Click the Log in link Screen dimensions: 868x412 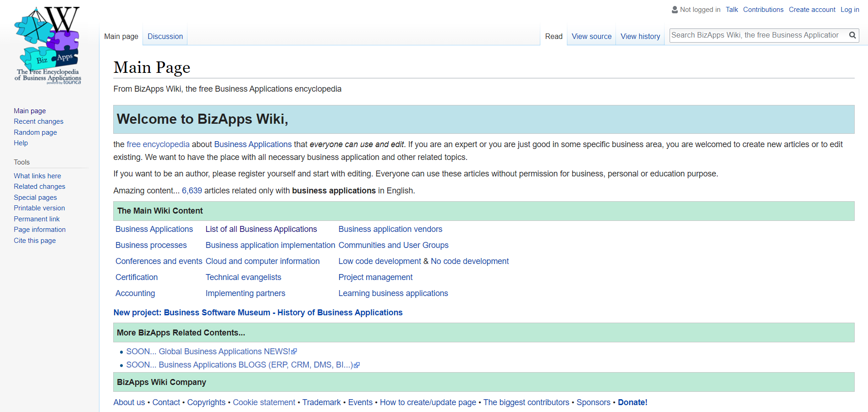850,10
